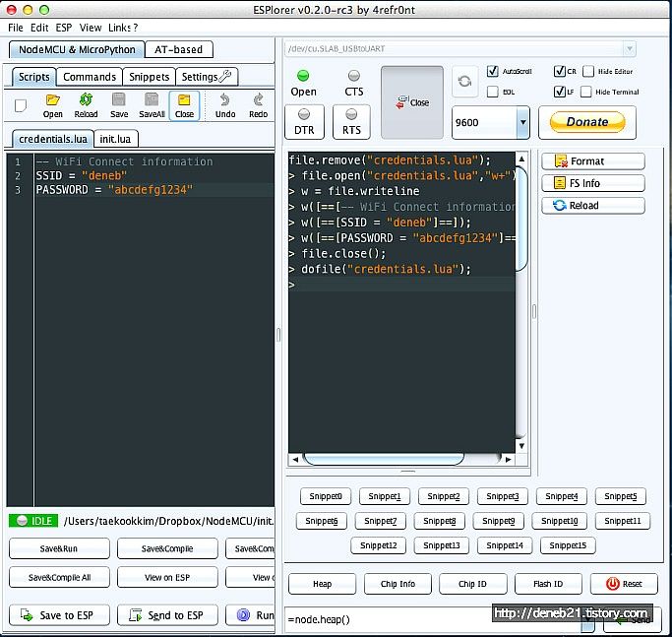Click Save to ESP button
The image size is (672, 637).
[59, 615]
